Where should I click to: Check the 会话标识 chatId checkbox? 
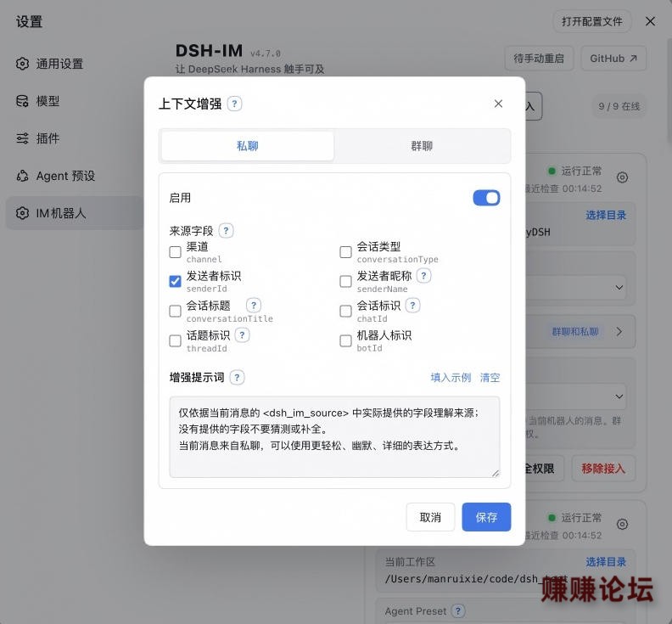point(345,311)
